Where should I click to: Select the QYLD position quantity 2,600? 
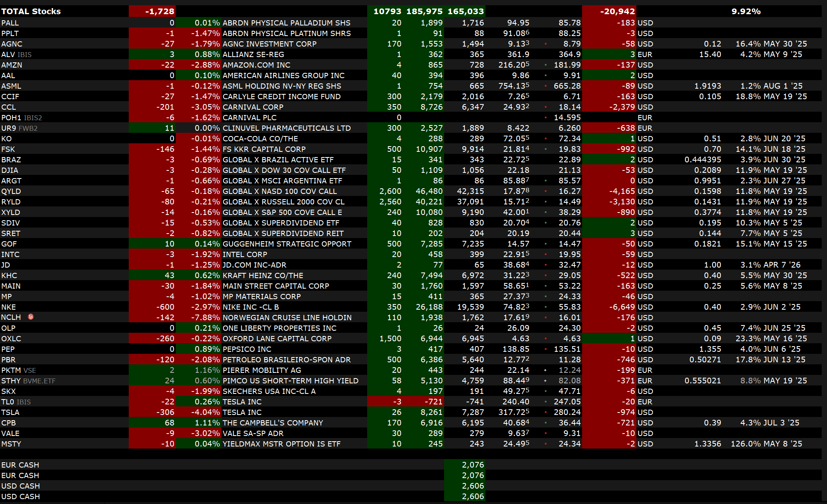point(390,191)
